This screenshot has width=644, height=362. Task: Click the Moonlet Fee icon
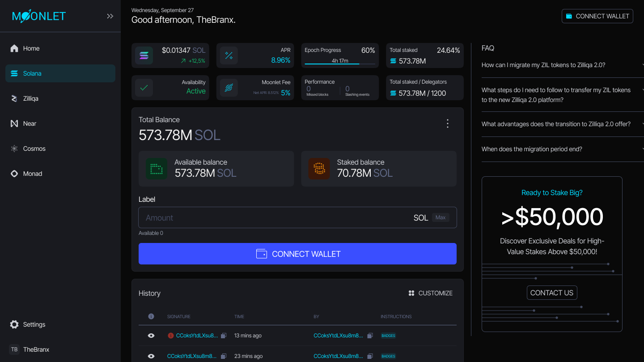tap(229, 88)
